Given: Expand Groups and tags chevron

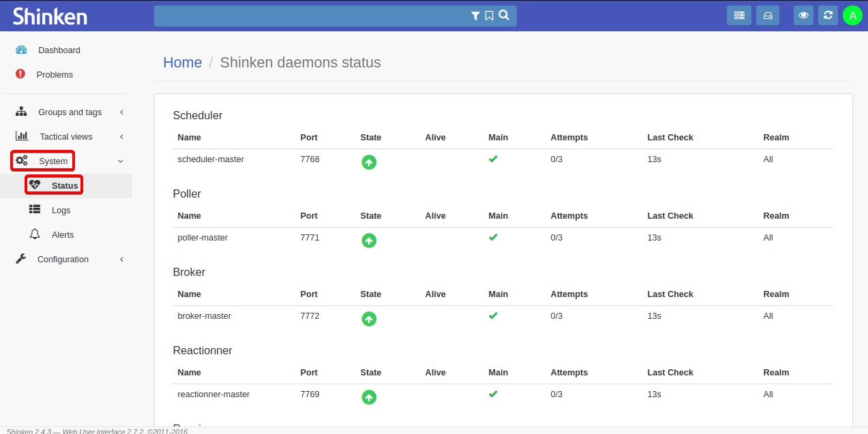Looking at the screenshot, I should click(x=121, y=112).
